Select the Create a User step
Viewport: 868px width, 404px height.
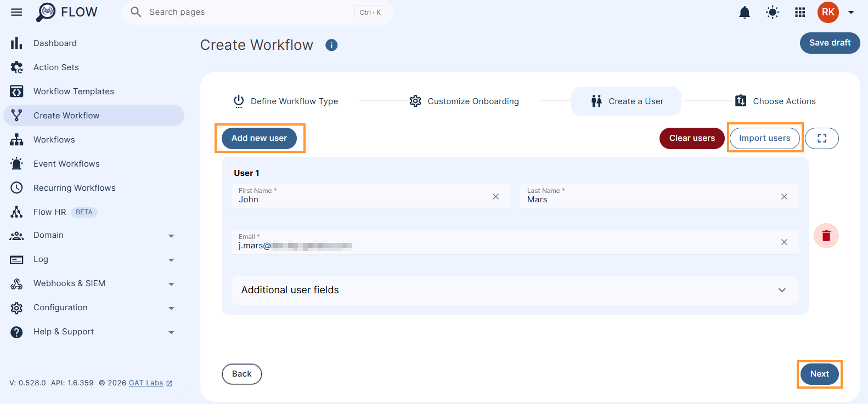click(x=626, y=101)
